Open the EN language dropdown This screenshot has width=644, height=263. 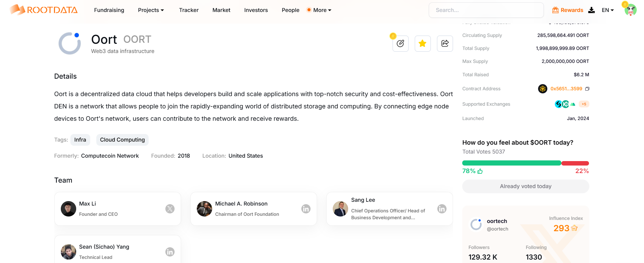point(608,10)
